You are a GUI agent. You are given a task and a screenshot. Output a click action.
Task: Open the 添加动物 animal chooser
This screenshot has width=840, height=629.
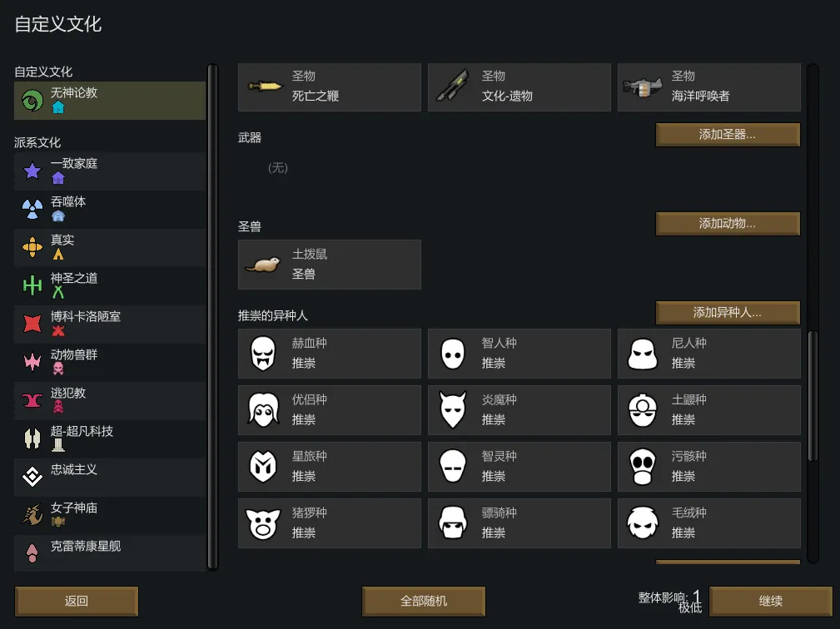click(x=728, y=224)
